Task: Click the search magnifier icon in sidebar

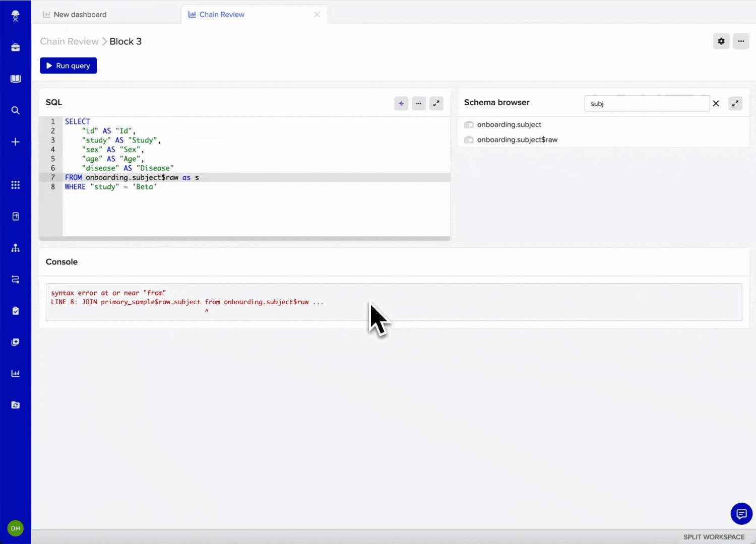Action: click(16, 110)
